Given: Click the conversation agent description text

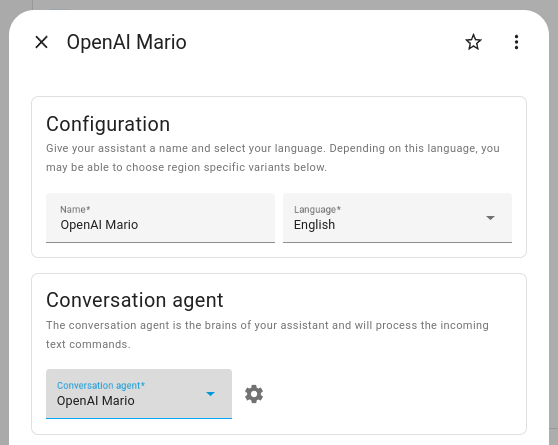Looking at the screenshot, I should click(x=267, y=334).
